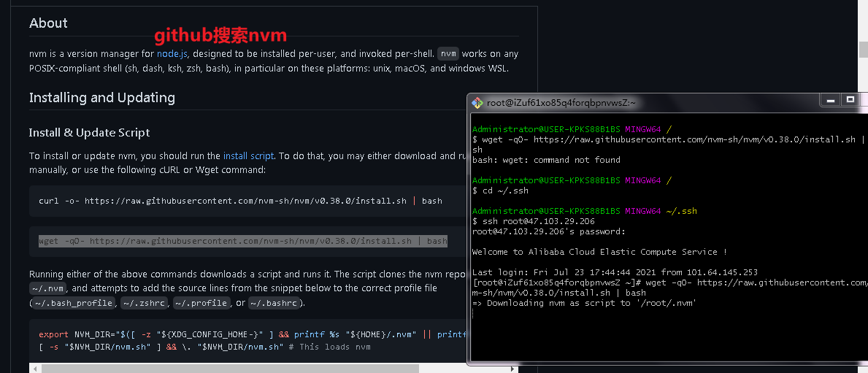Click the 'Installing and Updating' heading

tap(102, 98)
